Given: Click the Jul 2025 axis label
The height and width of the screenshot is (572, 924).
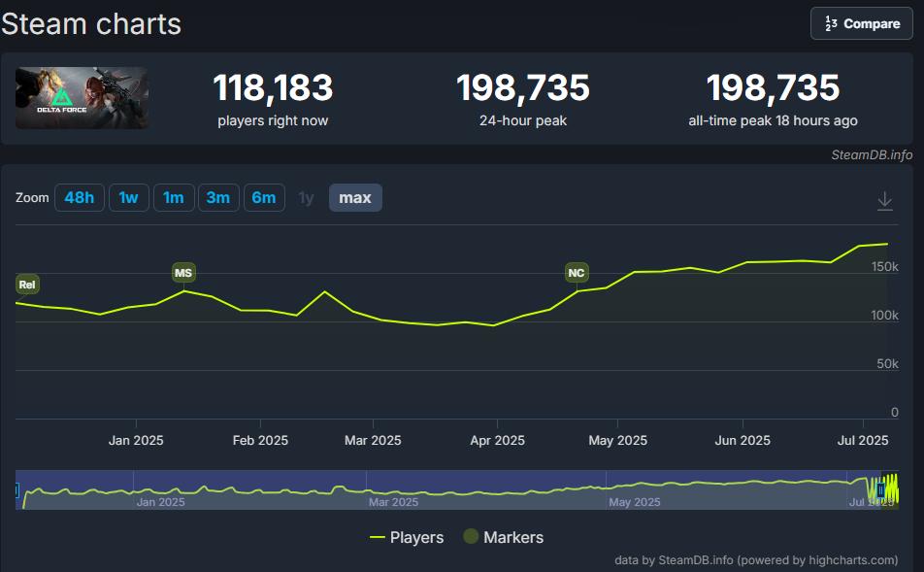Looking at the screenshot, I should pyautogui.click(x=863, y=440).
